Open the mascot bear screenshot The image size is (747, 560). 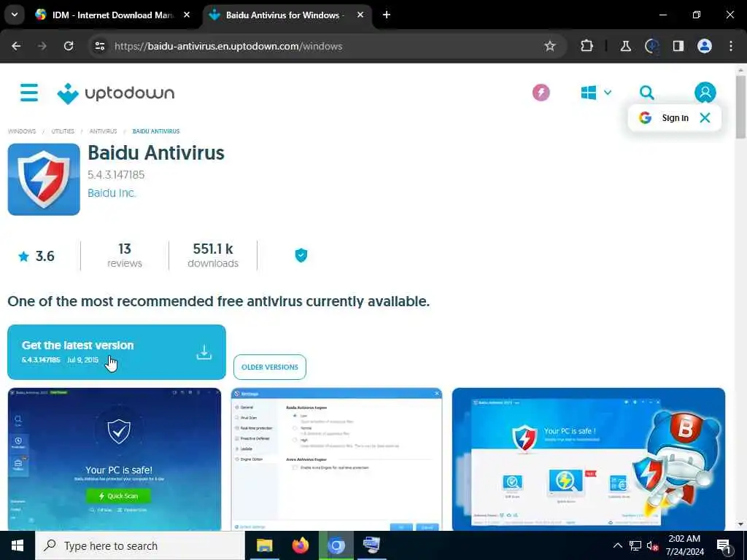[589, 459]
